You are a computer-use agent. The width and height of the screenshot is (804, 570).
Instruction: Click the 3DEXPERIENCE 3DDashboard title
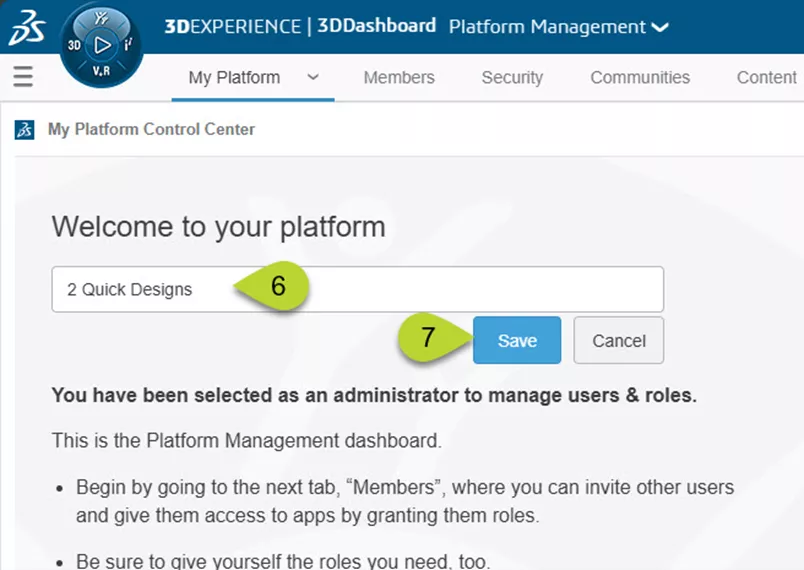click(x=300, y=26)
